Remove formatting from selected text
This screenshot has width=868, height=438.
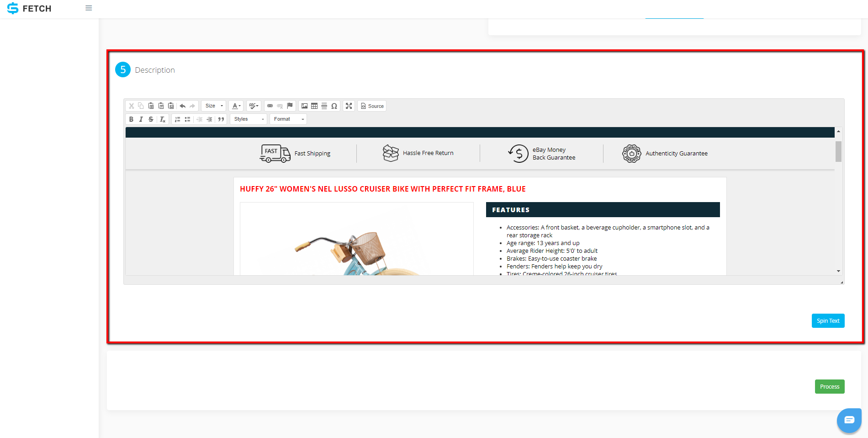(162, 119)
